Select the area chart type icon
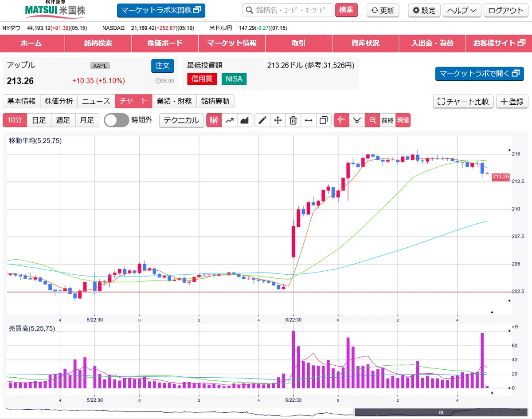 [x=244, y=120]
